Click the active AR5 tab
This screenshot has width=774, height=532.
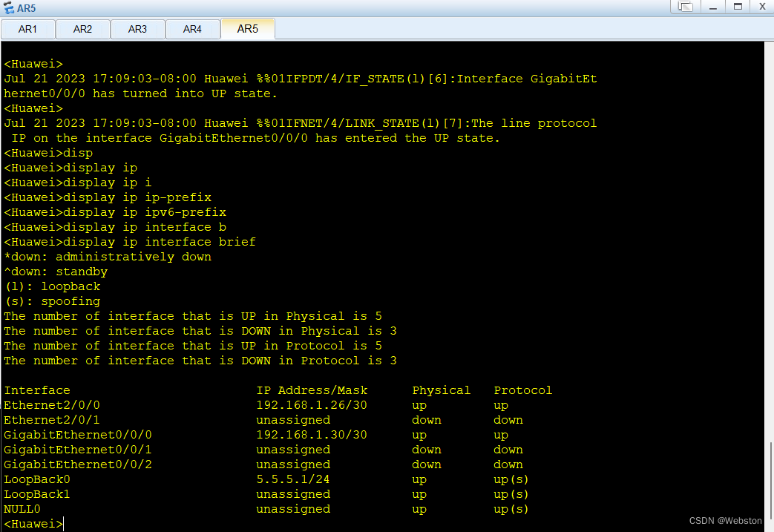(247, 29)
